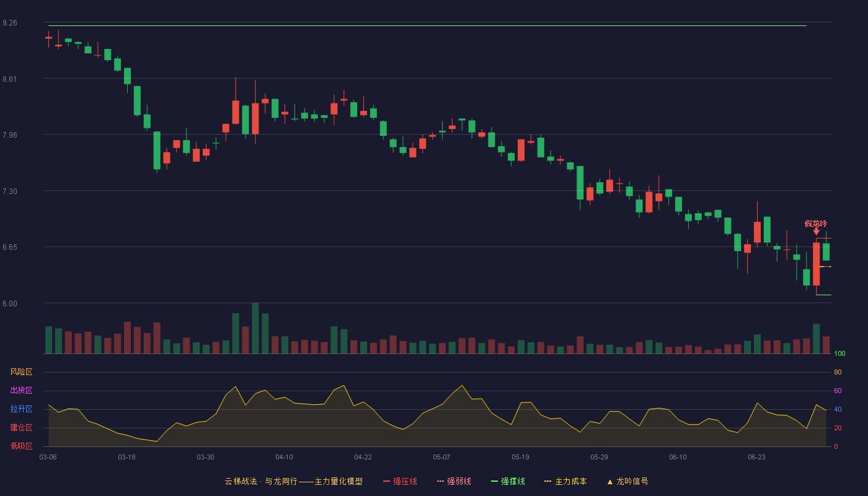
Task: Toggle the 强弱线 legend series
Action: click(454, 481)
